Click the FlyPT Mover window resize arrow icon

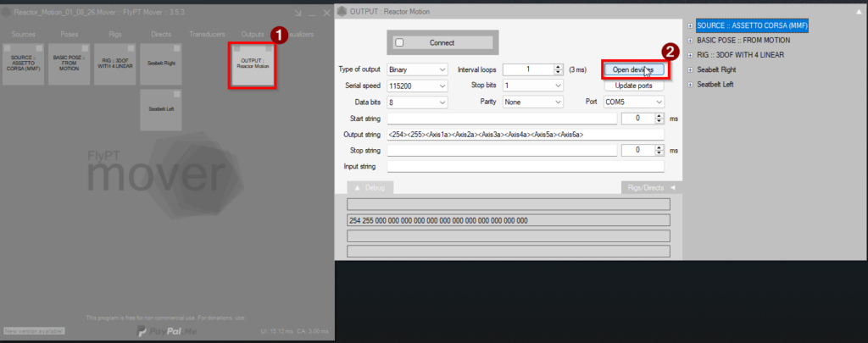pyautogui.click(x=298, y=13)
